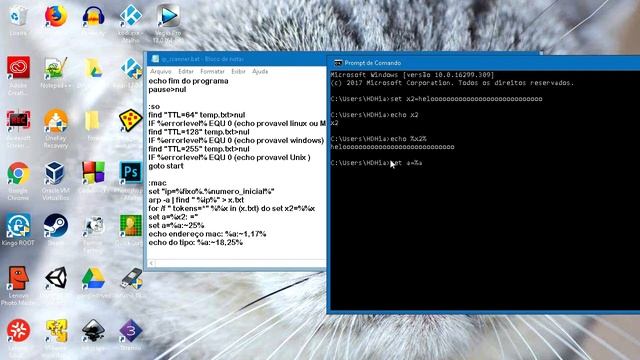Open the four-colored squares icon
Image resolution: width=640 pixels, height=360 pixels.
(x=93, y=172)
